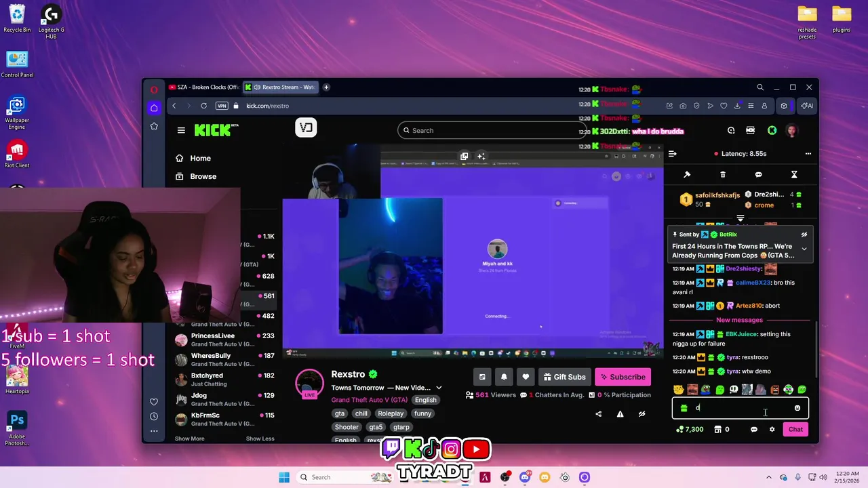Open emoji picker in chat input
The height and width of the screenshot is (488, 868).
tap(797, 408)
